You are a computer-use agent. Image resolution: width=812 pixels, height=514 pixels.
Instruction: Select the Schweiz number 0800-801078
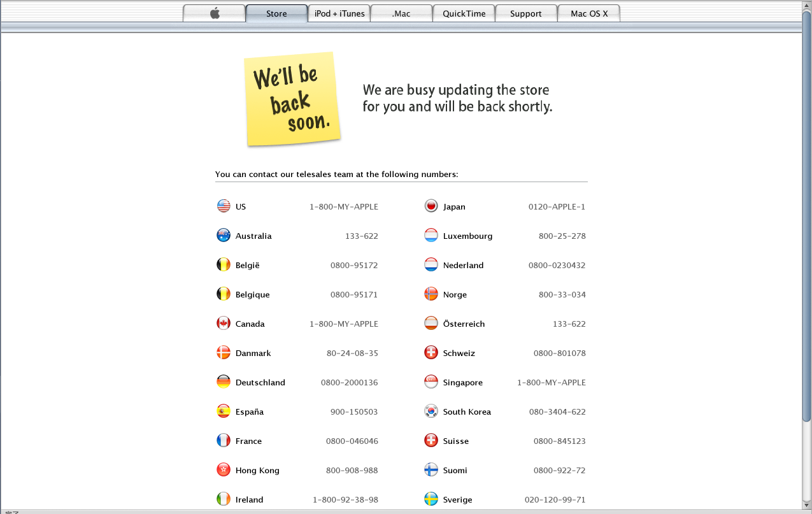560,353
